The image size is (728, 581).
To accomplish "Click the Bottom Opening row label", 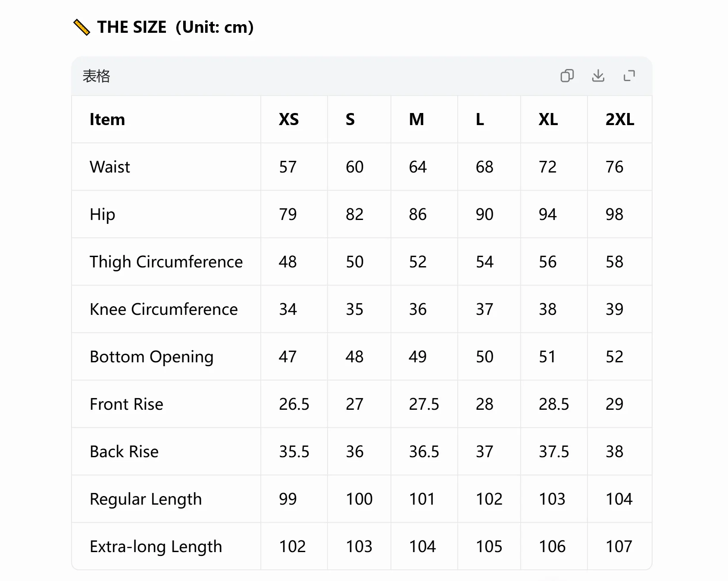I will (152, 357).
